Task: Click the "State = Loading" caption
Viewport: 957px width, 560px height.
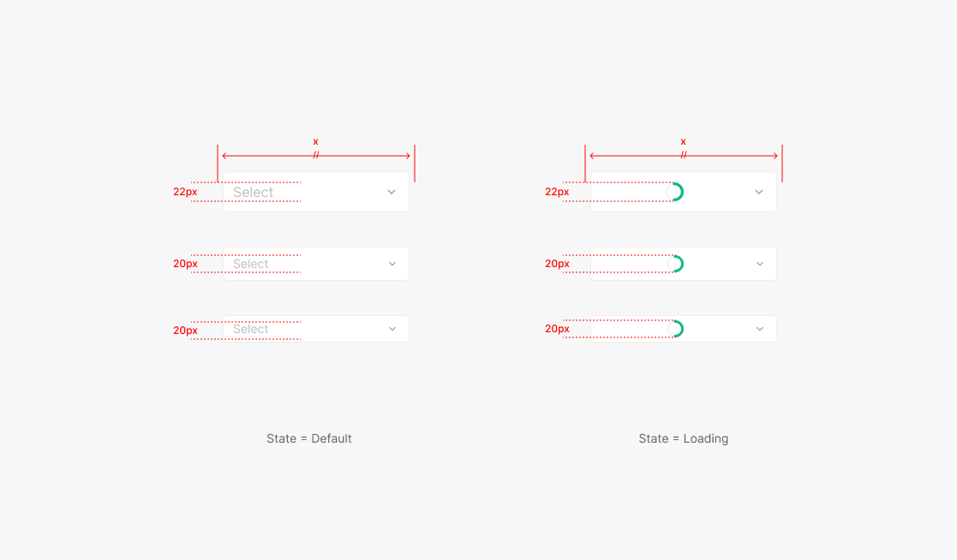Action: [x=684, y=438]
